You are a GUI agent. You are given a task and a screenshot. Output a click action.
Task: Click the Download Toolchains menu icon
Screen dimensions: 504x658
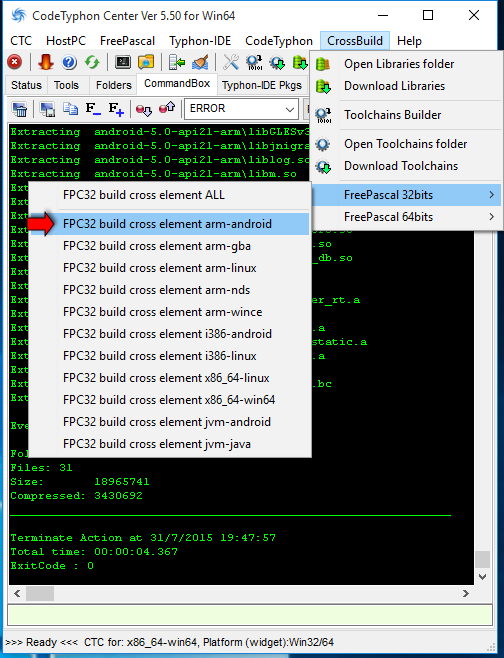tap(323, 167)
